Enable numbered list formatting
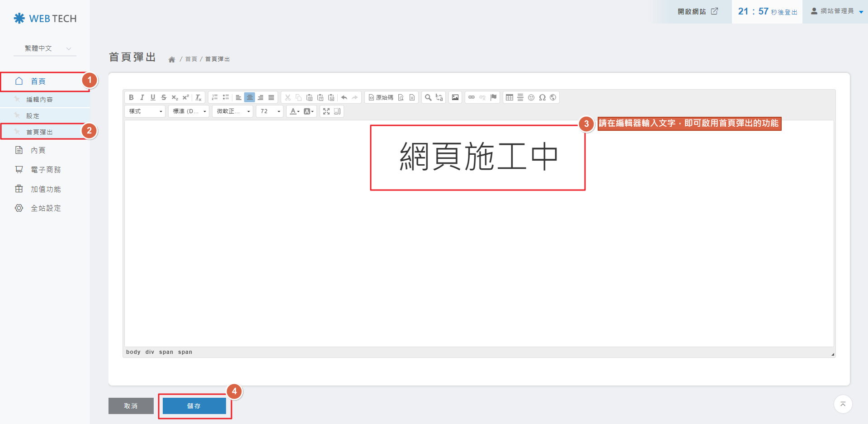This screenshot has width=868, height=424. point(214,97)
